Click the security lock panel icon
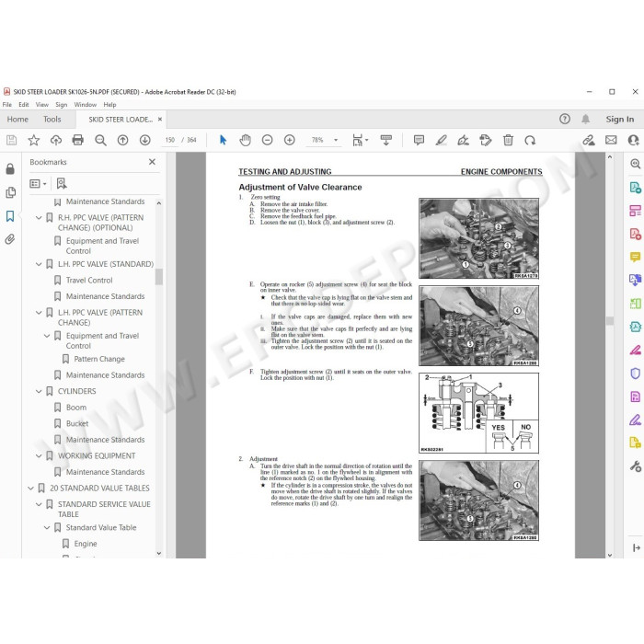The image size is (644, 644). tap(10, 168)
